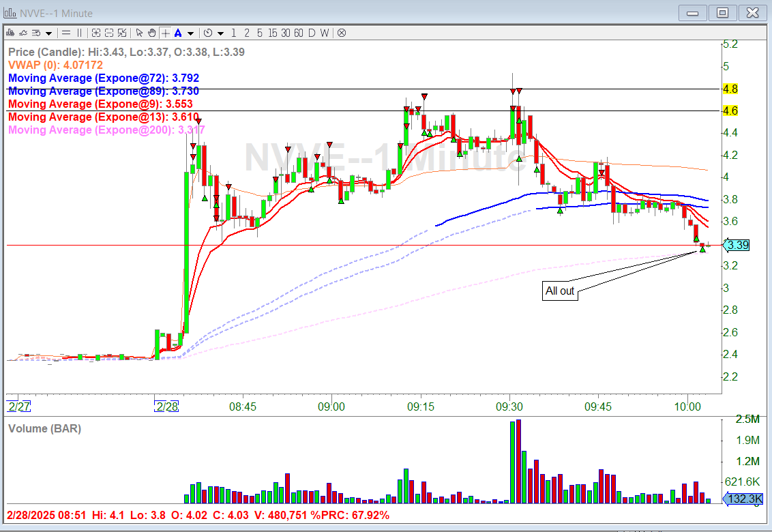Click the bar chart style icon in toolbar
The image size is (772, 532).
pos(10,33)
